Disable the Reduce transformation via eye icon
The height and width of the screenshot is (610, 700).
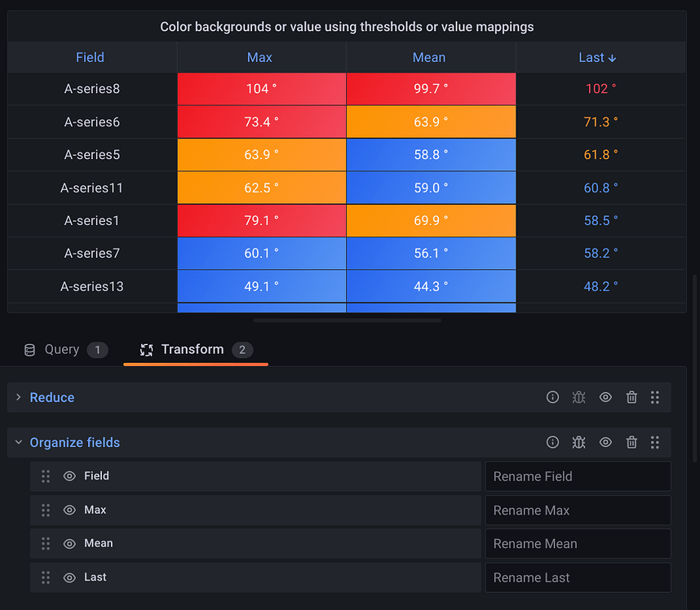tap(605, 397)
